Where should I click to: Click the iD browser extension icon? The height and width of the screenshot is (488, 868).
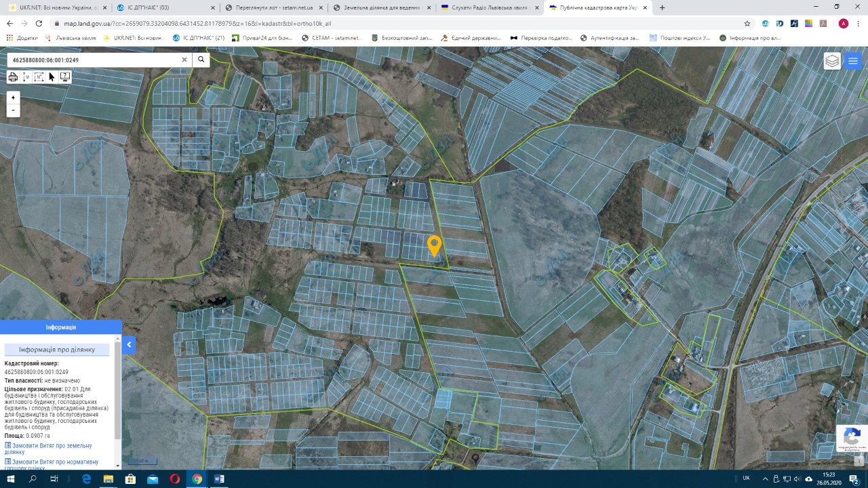780,23
